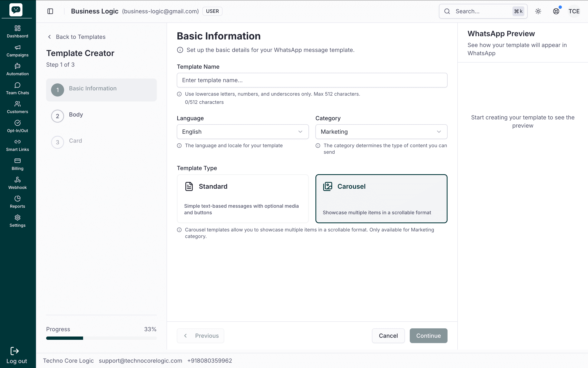
Task: Click info icon beside language locale hint
Action: tap(179, 146)
